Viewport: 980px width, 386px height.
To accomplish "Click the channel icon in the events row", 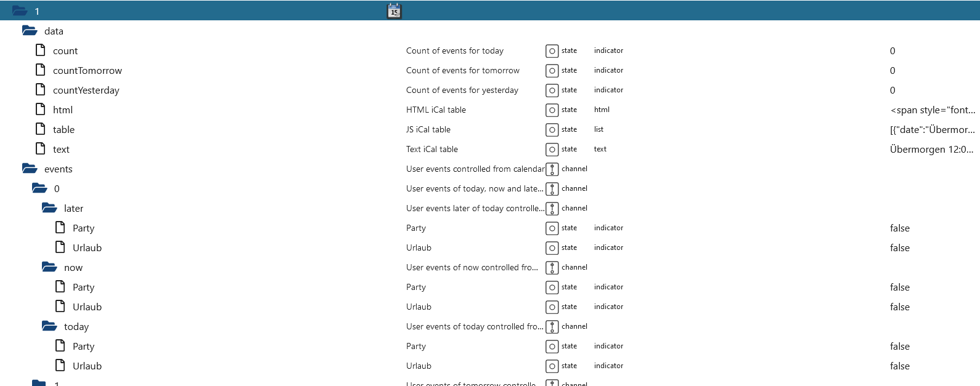I will 552,169.
